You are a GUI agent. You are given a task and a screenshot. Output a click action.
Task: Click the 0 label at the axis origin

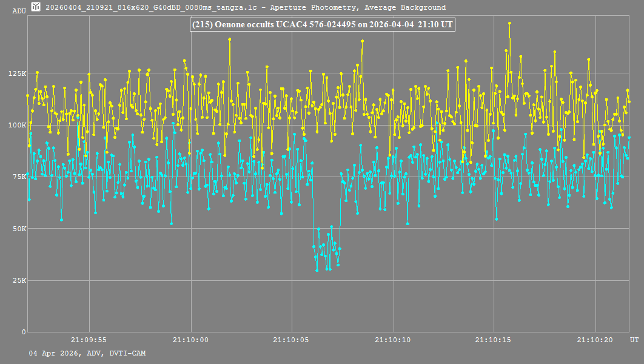pyautogui.click(x=24, y=332)
